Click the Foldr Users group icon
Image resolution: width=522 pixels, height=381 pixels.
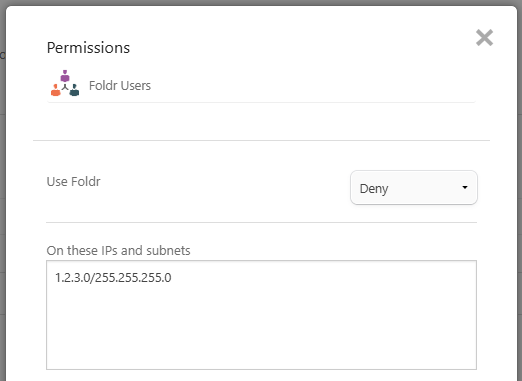[65, 83]
